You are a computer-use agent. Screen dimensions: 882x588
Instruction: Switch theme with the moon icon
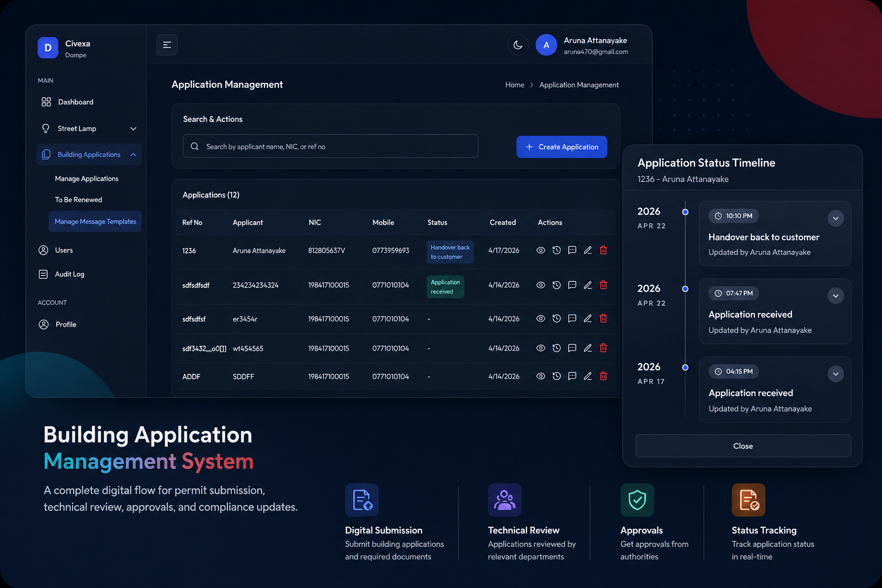517,45
